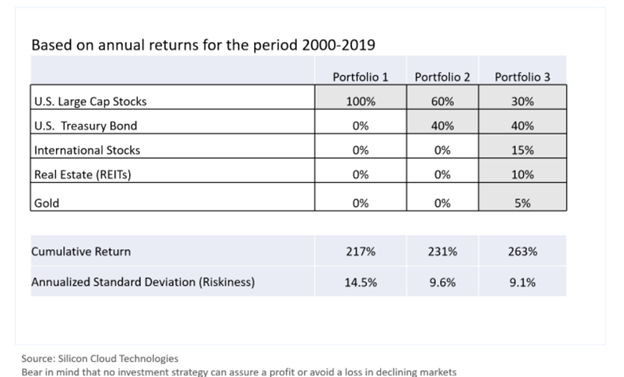Click the 60% cell in Portfolio 2

pos(442,97)
